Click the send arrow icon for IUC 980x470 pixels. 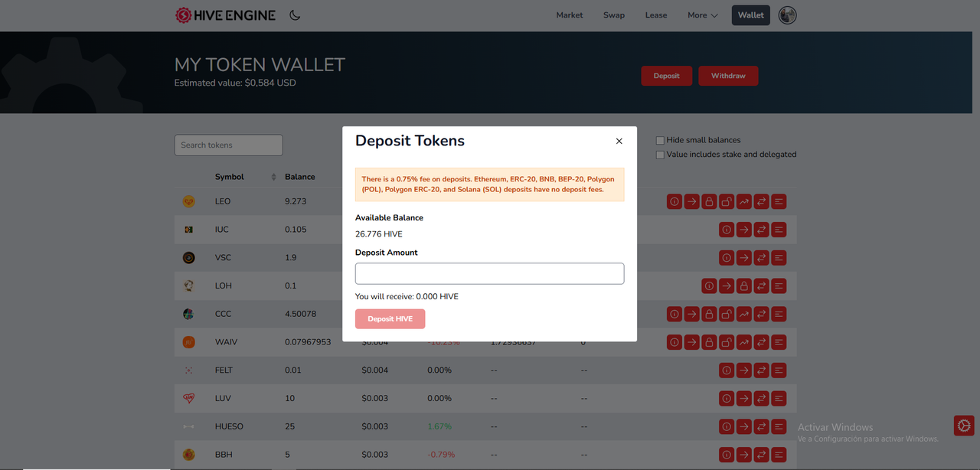coord(744,230)
